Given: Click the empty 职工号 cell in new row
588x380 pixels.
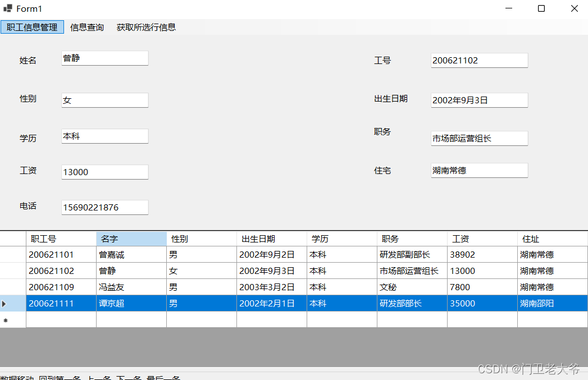Looking at the screenshot, I should pos(61,320).
